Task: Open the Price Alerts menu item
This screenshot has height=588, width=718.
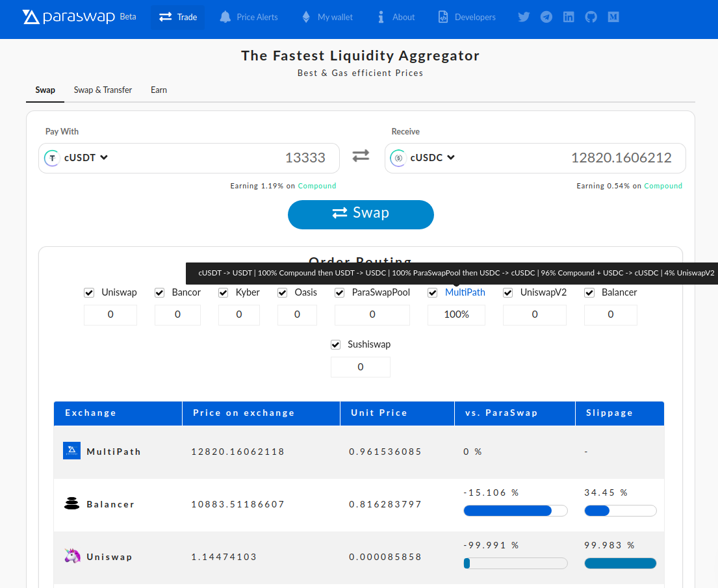Action: [249, 17]
